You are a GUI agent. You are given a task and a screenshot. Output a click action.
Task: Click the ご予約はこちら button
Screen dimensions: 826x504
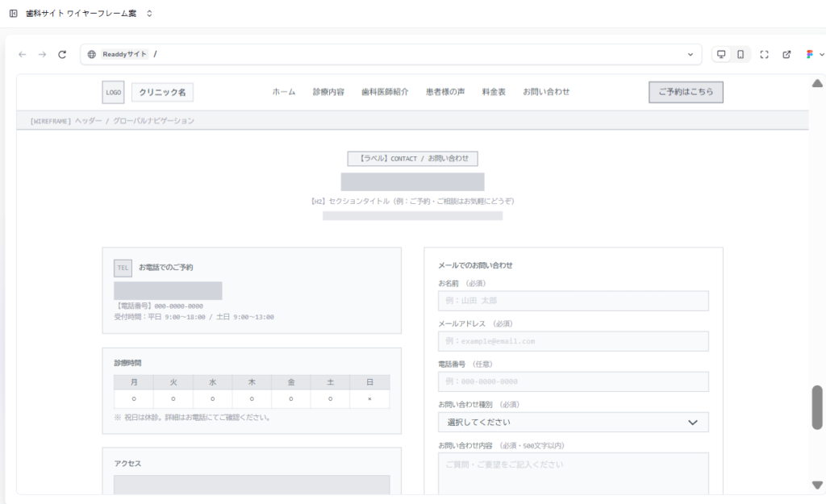click(x=686, y=92)
